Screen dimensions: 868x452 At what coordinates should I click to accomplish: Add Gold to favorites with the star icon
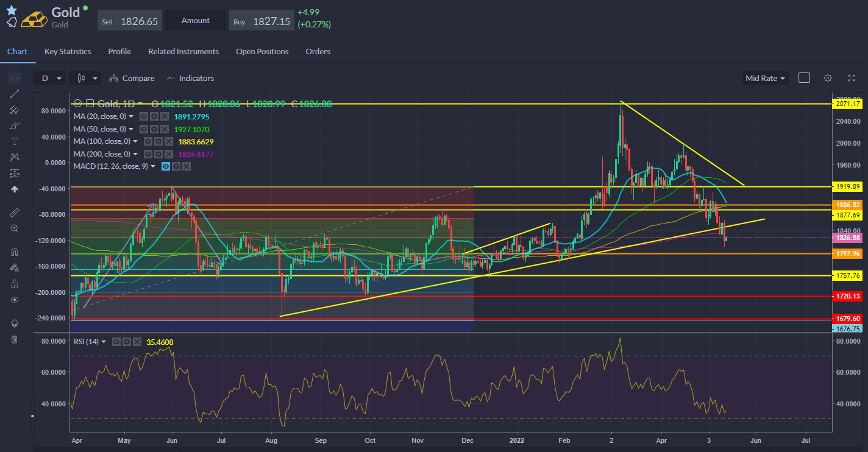click(12, 10)
